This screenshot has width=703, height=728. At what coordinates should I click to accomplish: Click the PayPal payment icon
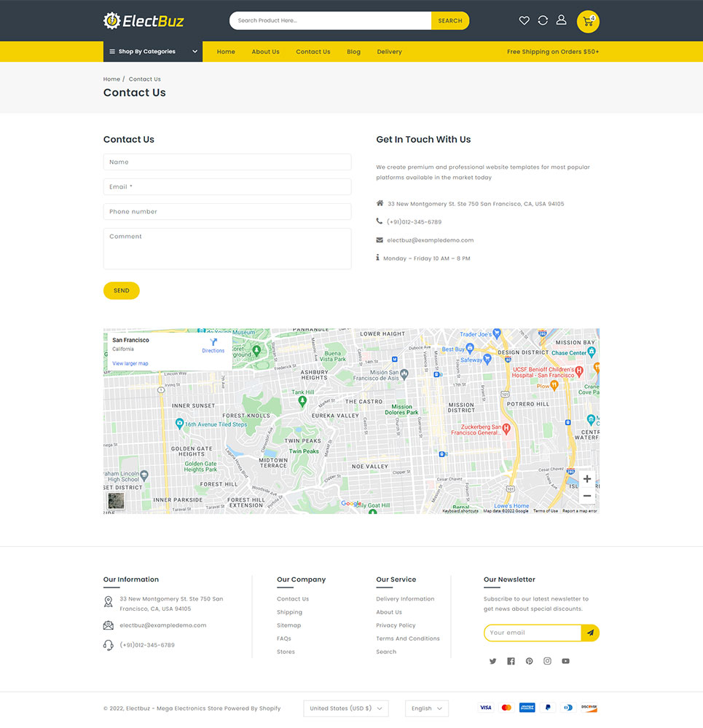pos(548,708)
